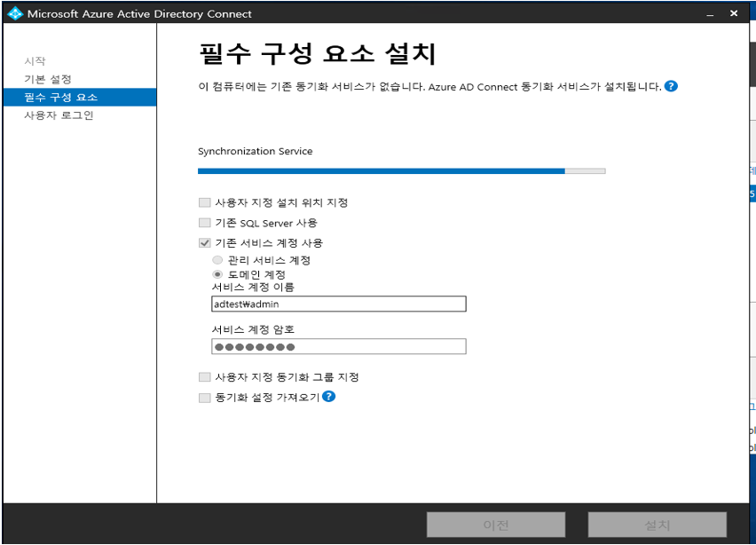This screenshot has width=756, height=545.
Task: Select the 도메인 계정 radio button
Action: (217, 274)
